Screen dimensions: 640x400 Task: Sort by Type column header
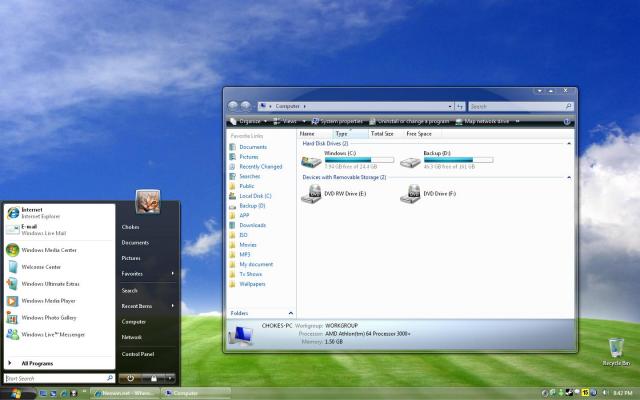(x=350, y=133)
